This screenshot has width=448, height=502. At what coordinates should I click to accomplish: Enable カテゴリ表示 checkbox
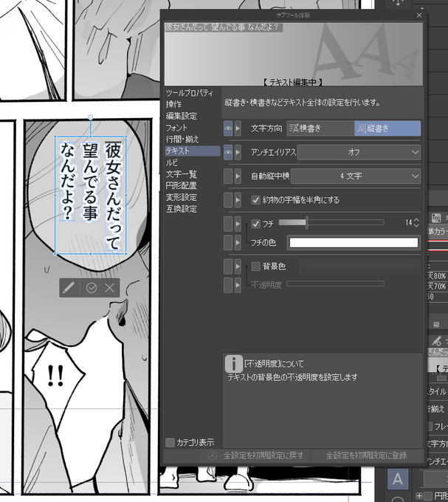170,442
